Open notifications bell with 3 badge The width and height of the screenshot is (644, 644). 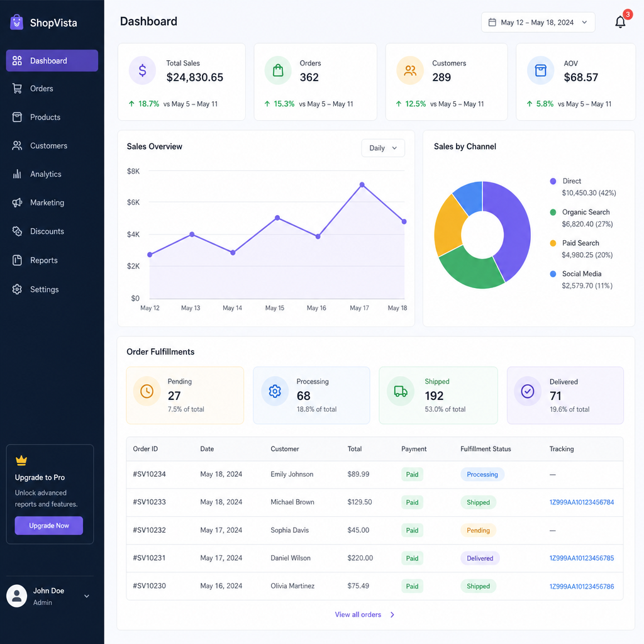[621, 21]
